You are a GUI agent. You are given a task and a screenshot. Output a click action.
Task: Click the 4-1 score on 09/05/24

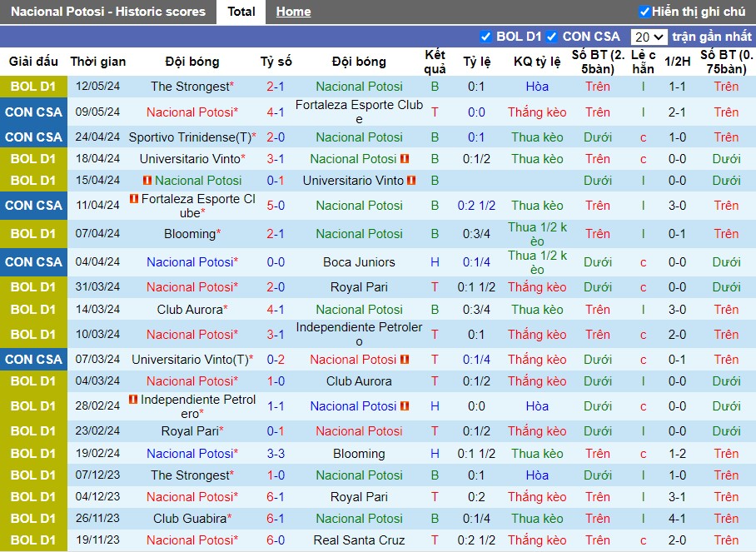[x=276, y=112]
